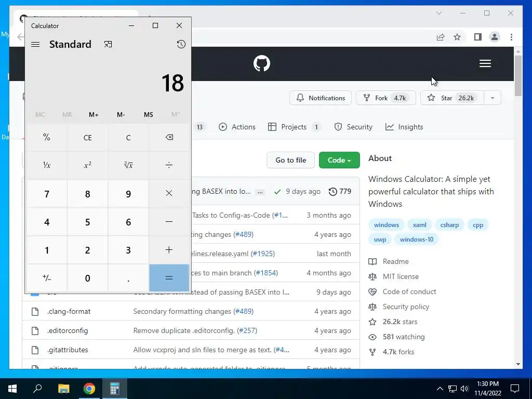Open the Actions tab on GitHub
532x399 pixels.
point(237,127)
